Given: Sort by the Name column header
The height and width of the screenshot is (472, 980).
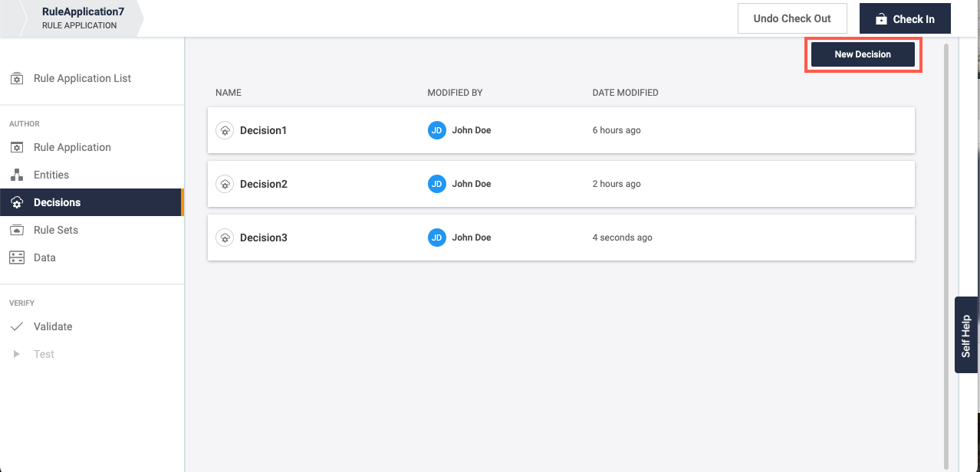Looking at the screenshot, I should (229, 93).
